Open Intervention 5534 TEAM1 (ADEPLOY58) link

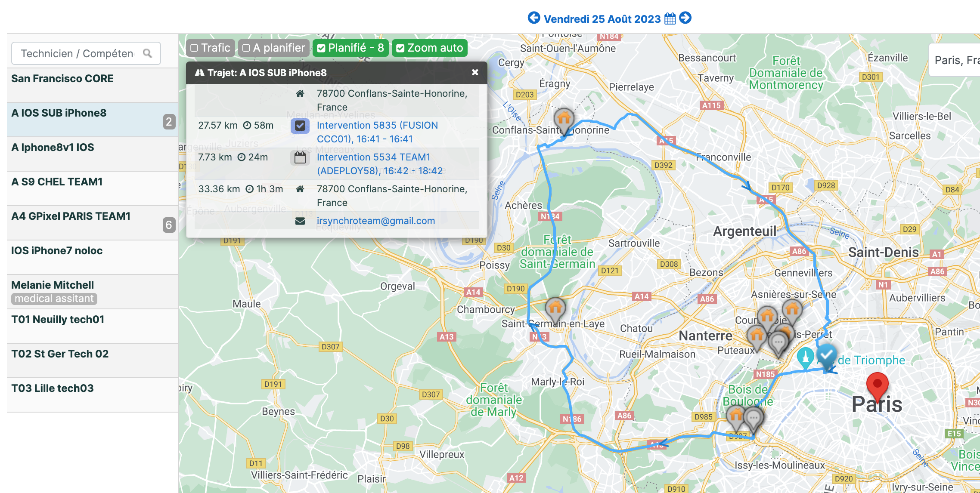pos(380,164)
